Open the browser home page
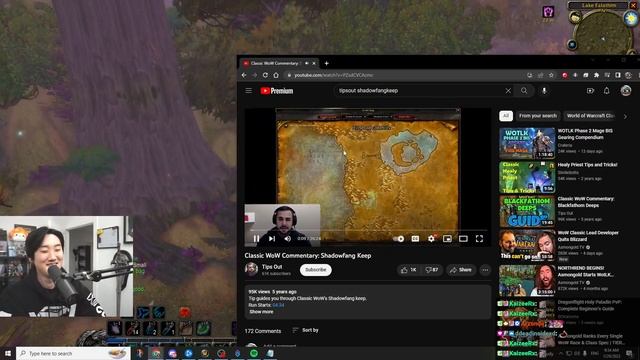 click(x=276, y=75)
